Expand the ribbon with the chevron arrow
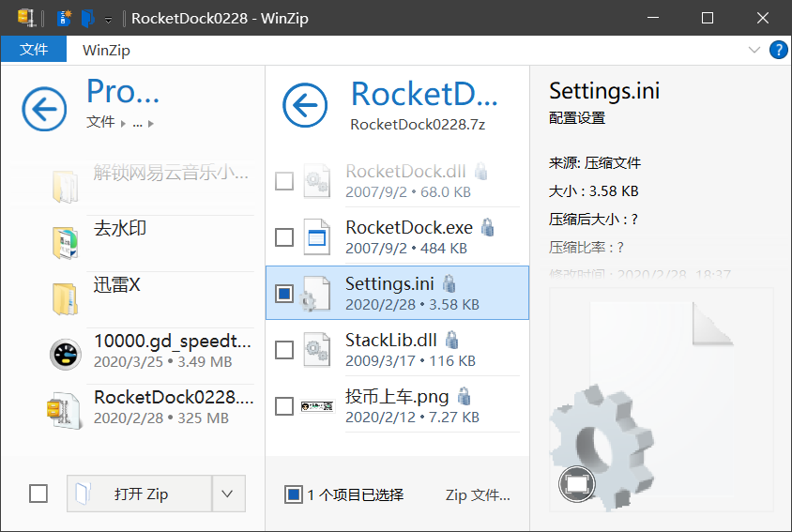This screenshot has width=792, height=532. coord(754,50)
